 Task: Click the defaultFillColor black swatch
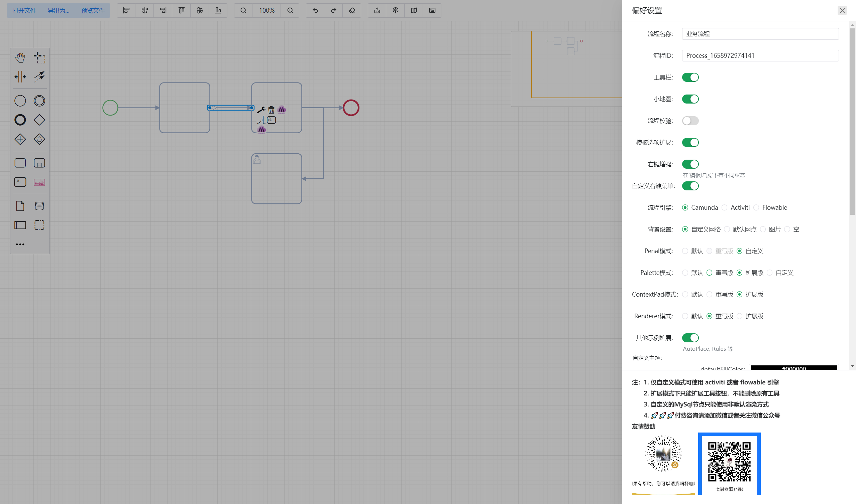pyautogui.click(x=793, y=368)
